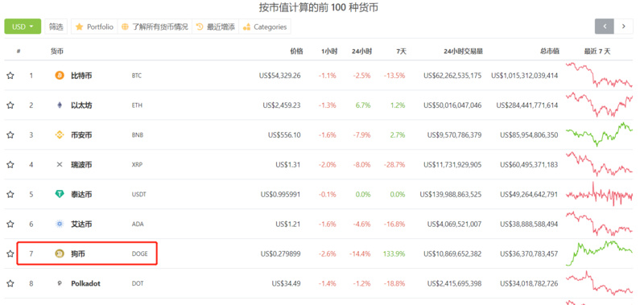Favorite star for Polkadot row
This screenshot has width=644, height=305.
pyautogui.click(x=10, y=283)
